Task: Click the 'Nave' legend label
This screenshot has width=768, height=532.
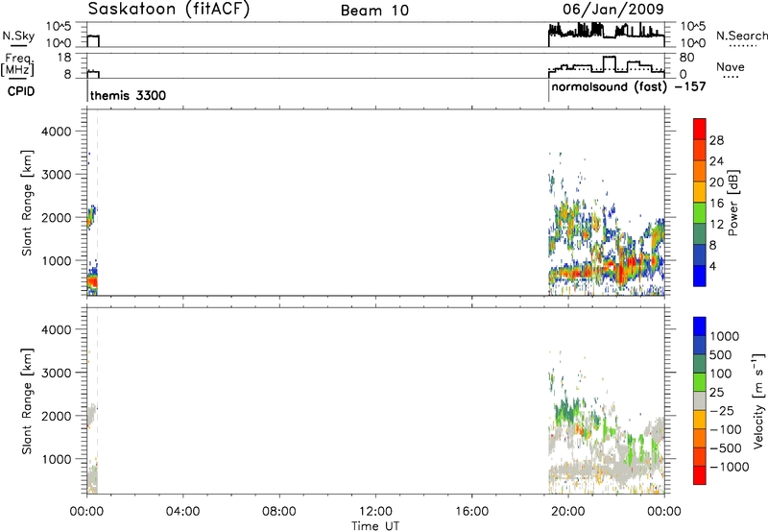Action: tap(731, 66)
